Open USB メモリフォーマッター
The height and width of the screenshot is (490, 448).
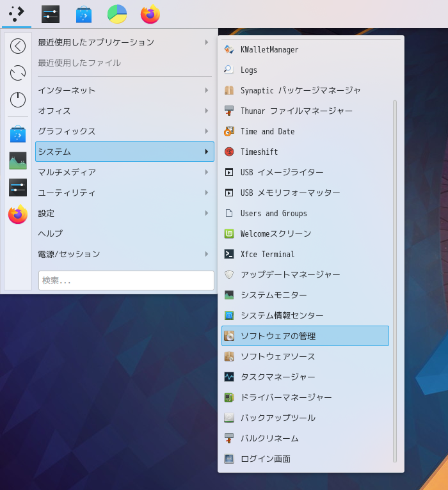coord(305,193)
